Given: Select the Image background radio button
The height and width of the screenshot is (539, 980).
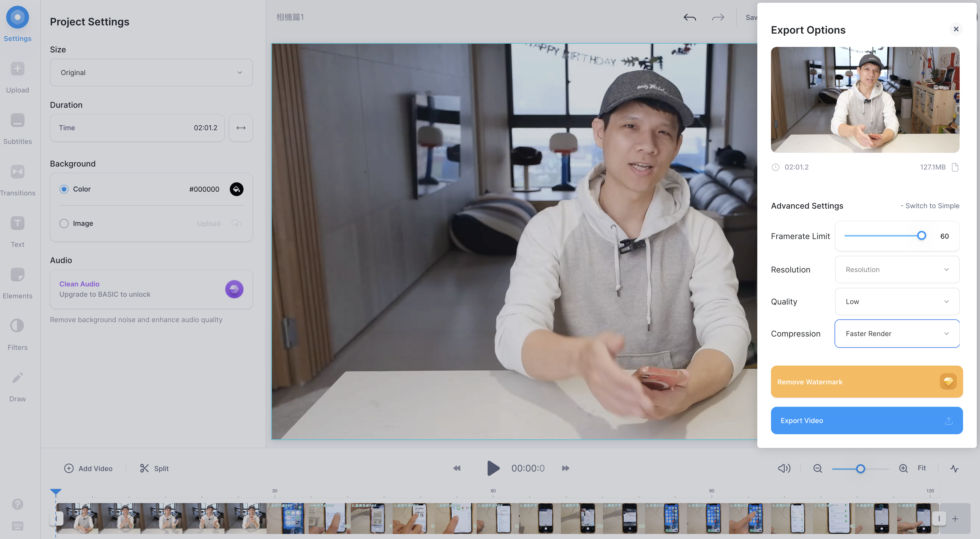Looking at the screenshot, I should click(x=64, y=224).
